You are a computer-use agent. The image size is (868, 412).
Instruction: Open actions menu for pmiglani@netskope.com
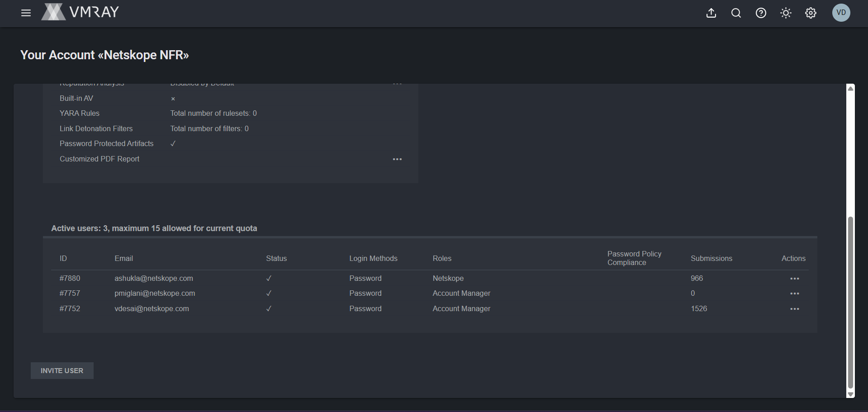pyautogui.click(x=795, y=294)
